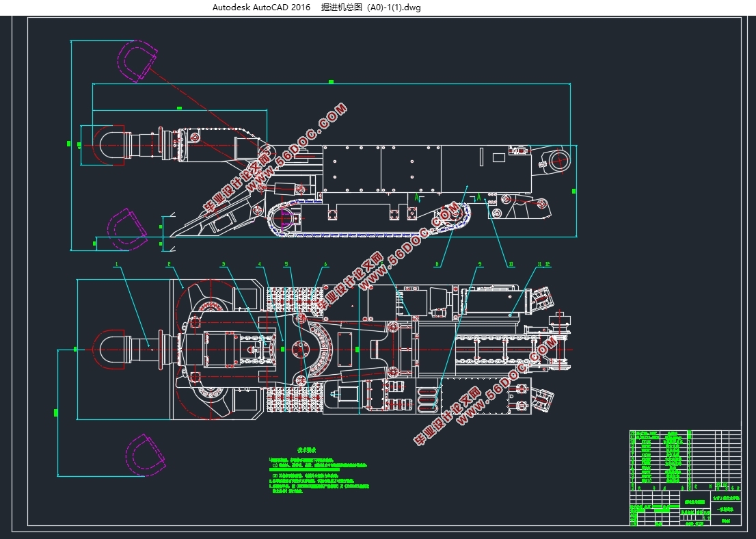Select the left section marker A
Viewport: 756px width, 539px height.
[x=417, y=198]
